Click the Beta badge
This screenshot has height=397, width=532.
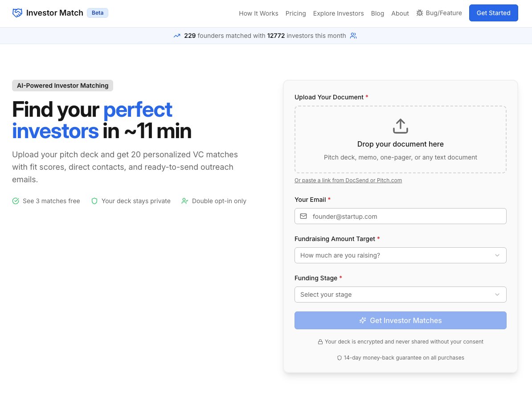(x=98, y=13)
